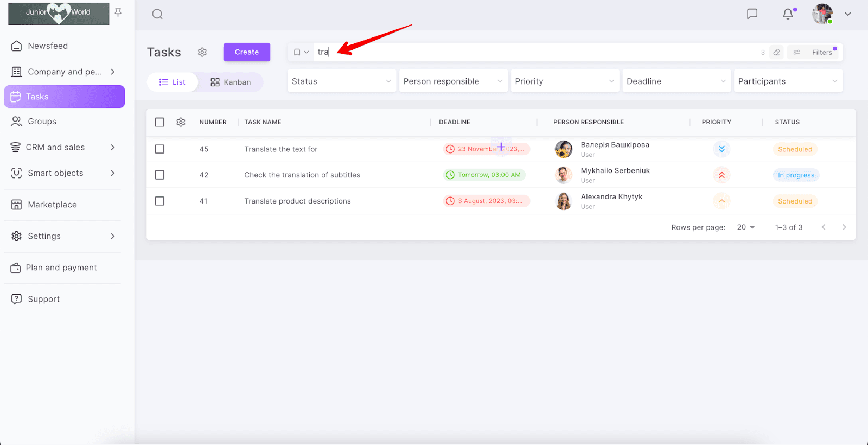Viewport: 868px width, 445px height.
Task: Open the Person responsible dropdown
Action: tap(453, 81)
